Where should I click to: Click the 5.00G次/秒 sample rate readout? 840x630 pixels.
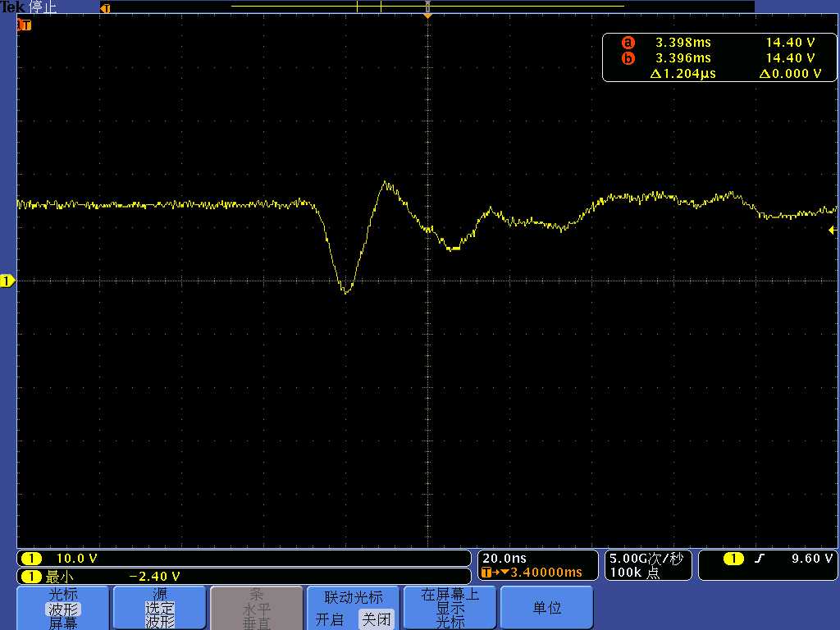[646, 559]
